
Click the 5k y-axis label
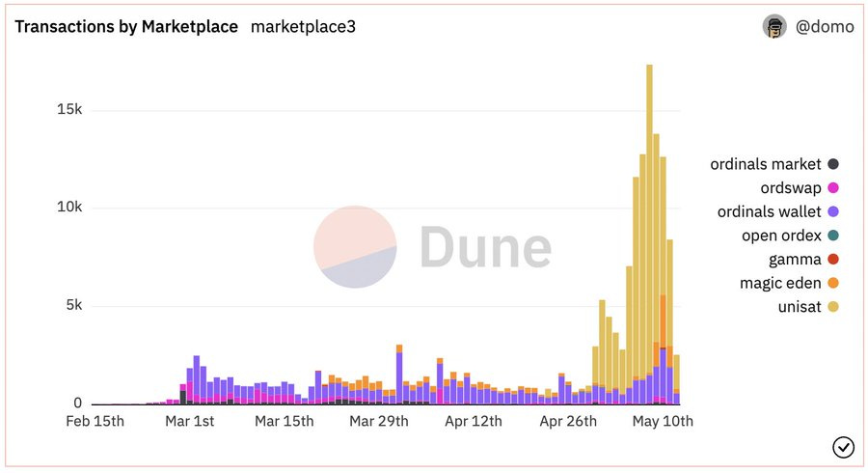pyautogui.click(x=73, y=305)
